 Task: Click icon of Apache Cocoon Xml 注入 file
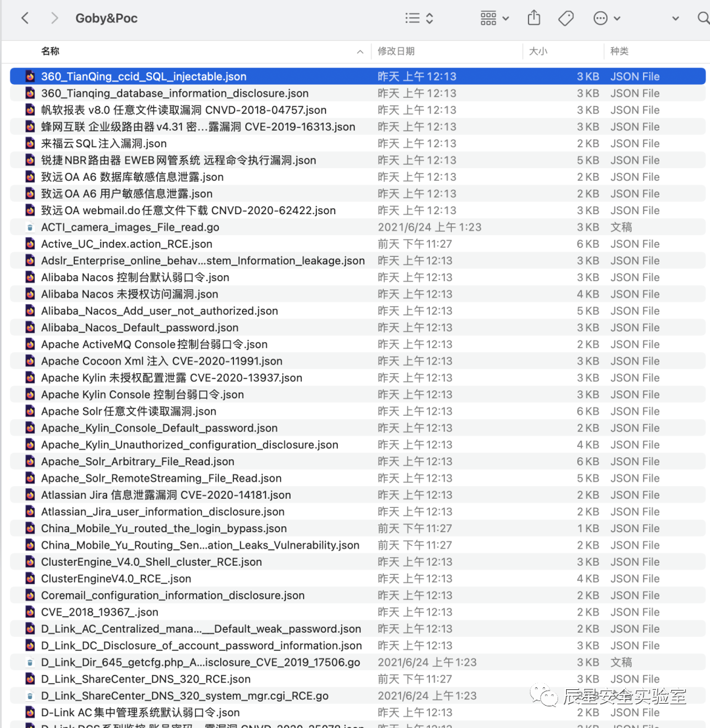30,361
